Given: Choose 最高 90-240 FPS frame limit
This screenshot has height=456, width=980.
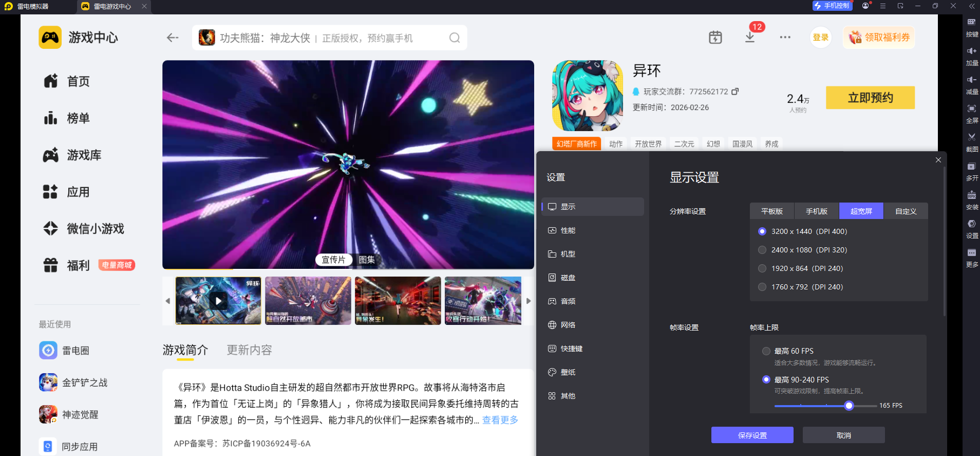Looking at the screenshot, I should coord(766,379).
